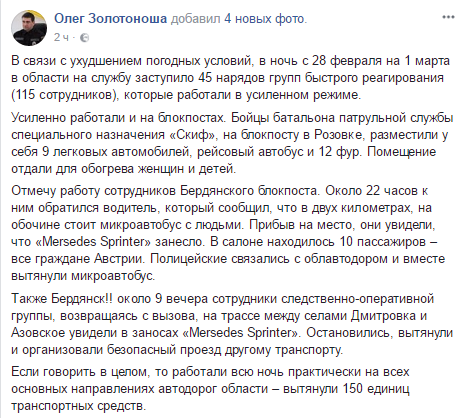The height and width of the screenshot is (418, 457).
Task: Click the line starting "В связи с ухудшением"
Action: point(230,61)
